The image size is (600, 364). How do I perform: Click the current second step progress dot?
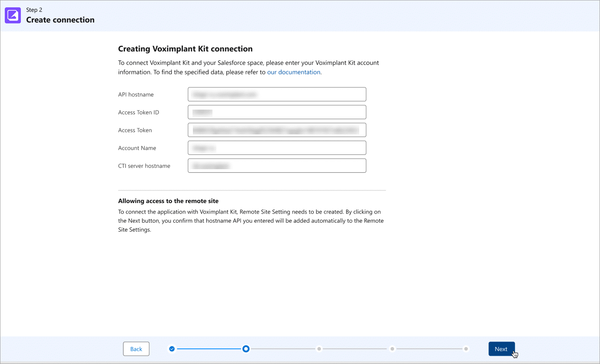click(246, 349)
